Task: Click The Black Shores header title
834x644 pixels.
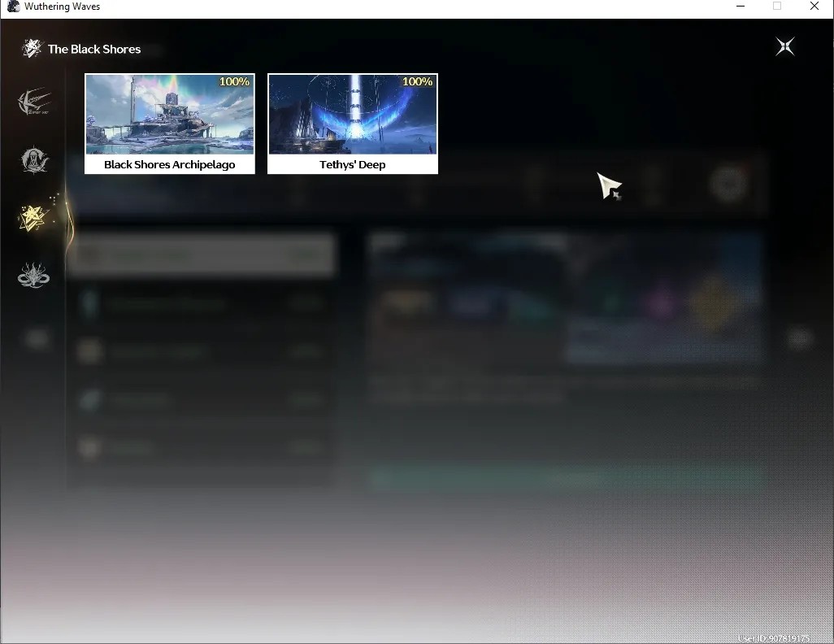Action: click(94, 49)
